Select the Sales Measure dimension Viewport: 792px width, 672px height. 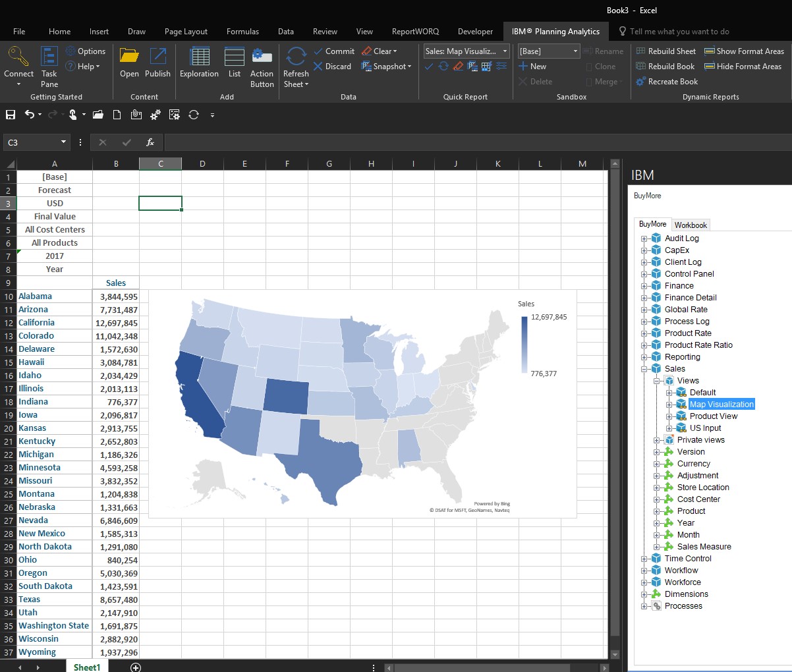click(704, 547)
